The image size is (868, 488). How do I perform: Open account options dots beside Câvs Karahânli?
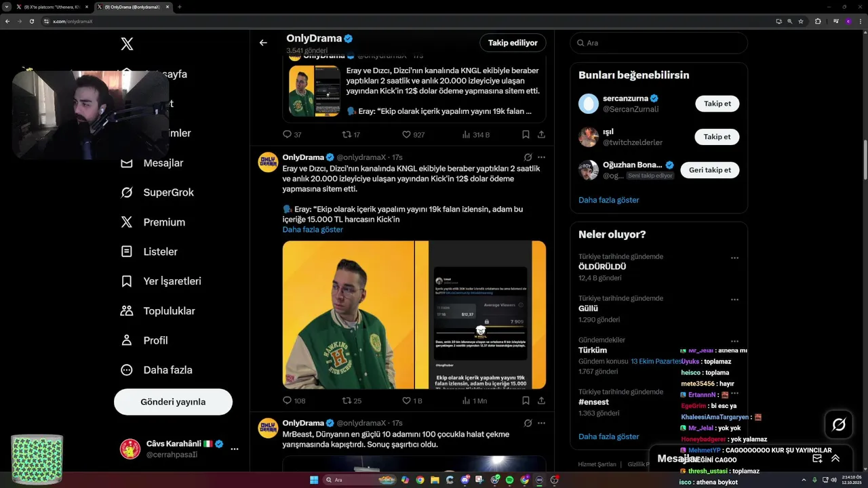(x=234, y=449)
